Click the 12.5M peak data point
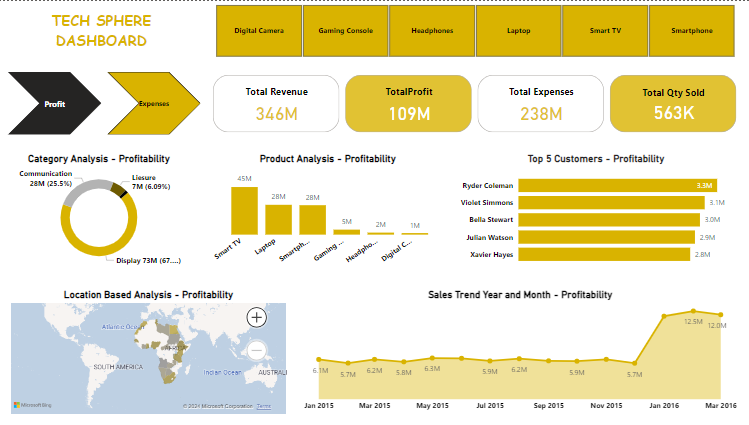 click(693, 311)
